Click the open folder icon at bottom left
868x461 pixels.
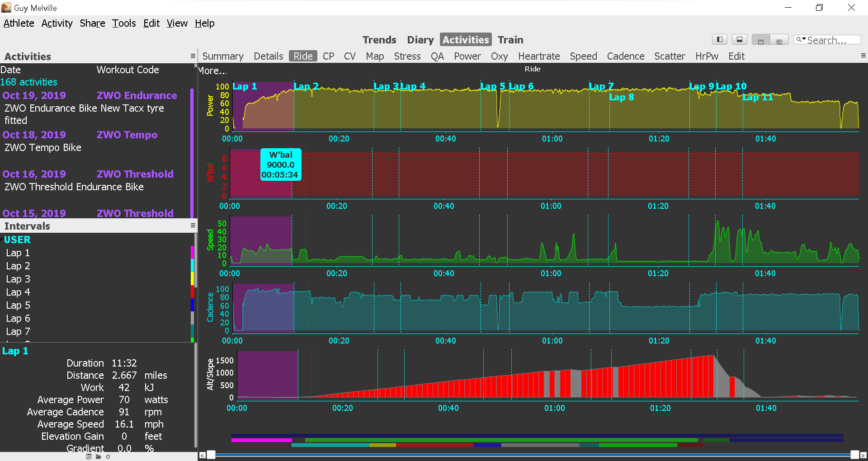(x=99, y=456)
